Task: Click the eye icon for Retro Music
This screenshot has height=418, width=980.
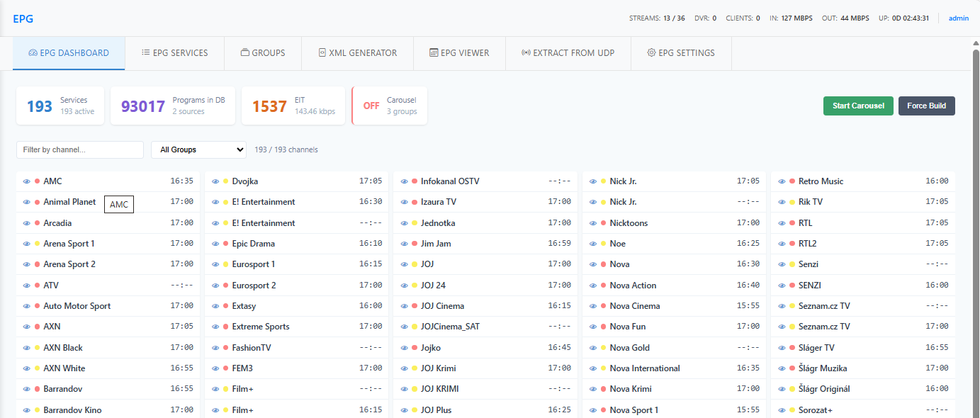Action: coord(782,181)
